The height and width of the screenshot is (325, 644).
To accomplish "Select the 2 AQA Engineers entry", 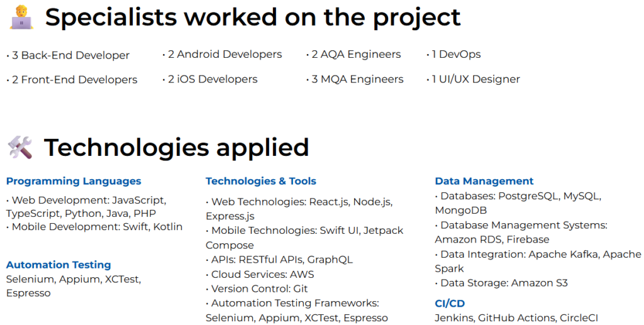I will 353,54.
